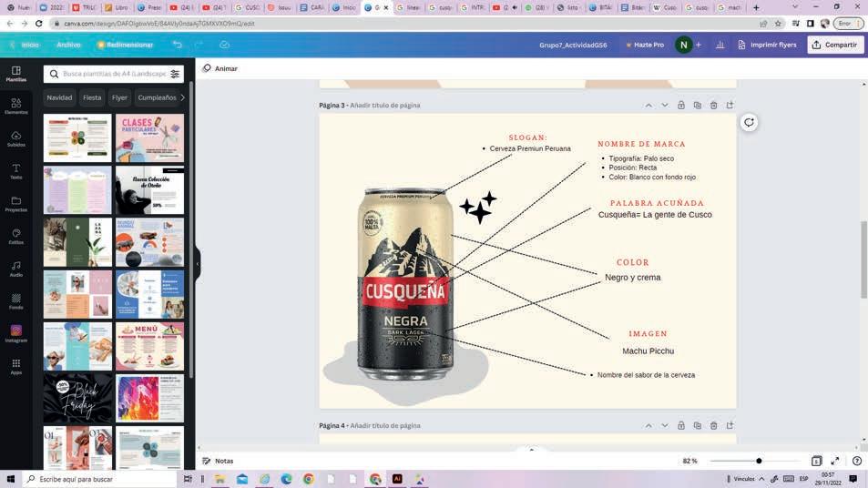Click the cloud save status icon
This screenshot has width=868, height=488.
click(x=224, y=45)
